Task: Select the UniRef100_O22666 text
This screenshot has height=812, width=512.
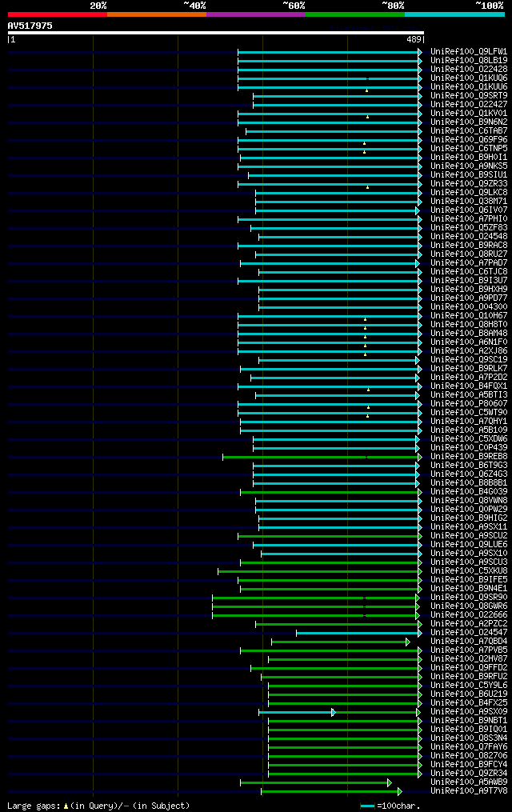Action: [469, 615]
